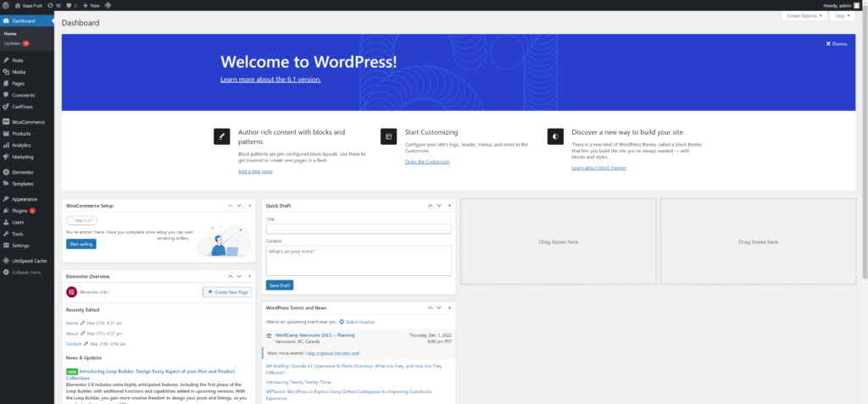Click the Plugins plug icon
This screenshot has height=404, width=868.
tap(6, 210)
